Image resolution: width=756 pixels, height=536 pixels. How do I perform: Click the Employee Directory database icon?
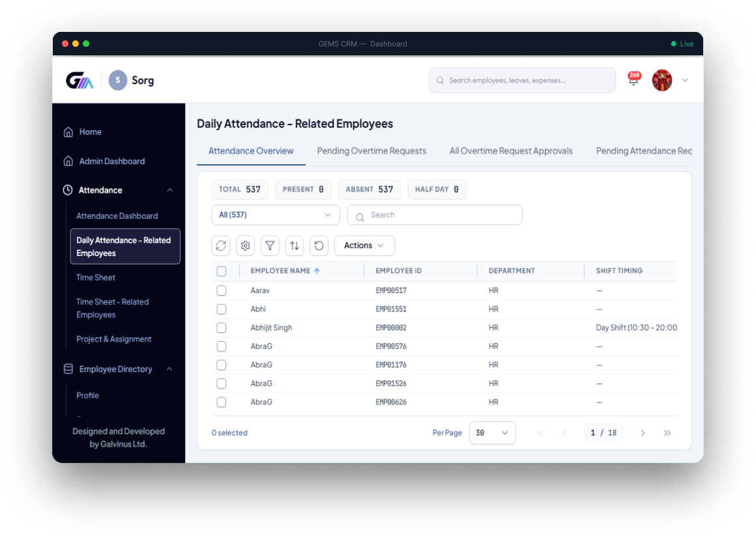68,369
